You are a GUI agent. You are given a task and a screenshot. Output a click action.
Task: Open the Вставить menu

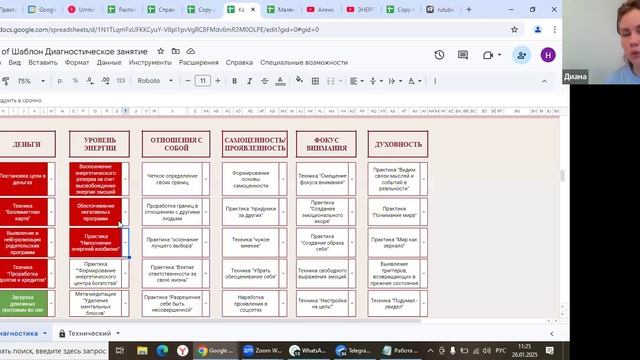(x=43, y=62)
